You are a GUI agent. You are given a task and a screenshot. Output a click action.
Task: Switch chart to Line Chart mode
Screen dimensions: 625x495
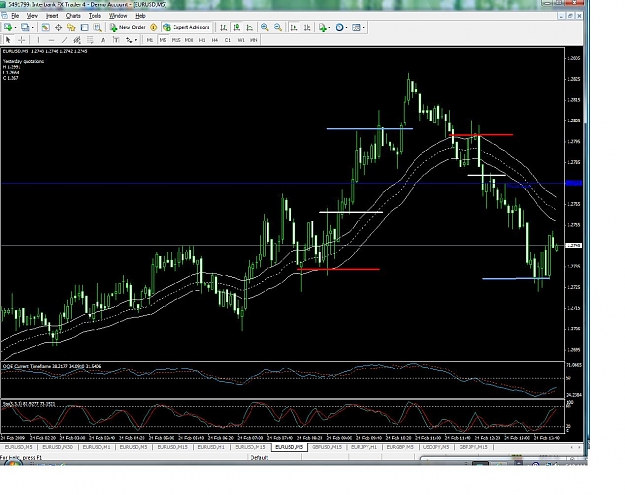tap(250, 28)
